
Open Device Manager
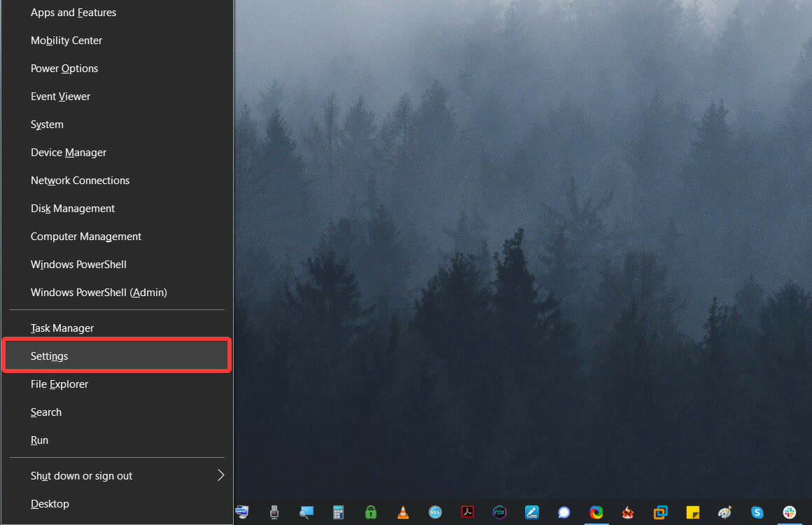pos(117,152)
